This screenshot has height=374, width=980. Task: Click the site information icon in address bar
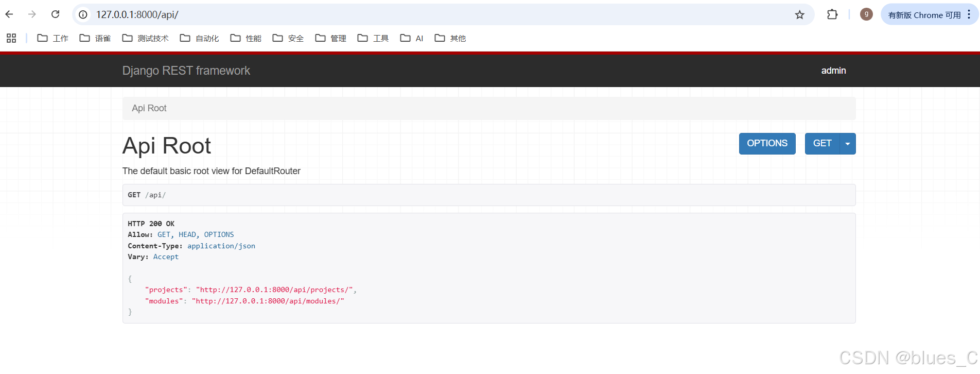[x=83, y=14]
